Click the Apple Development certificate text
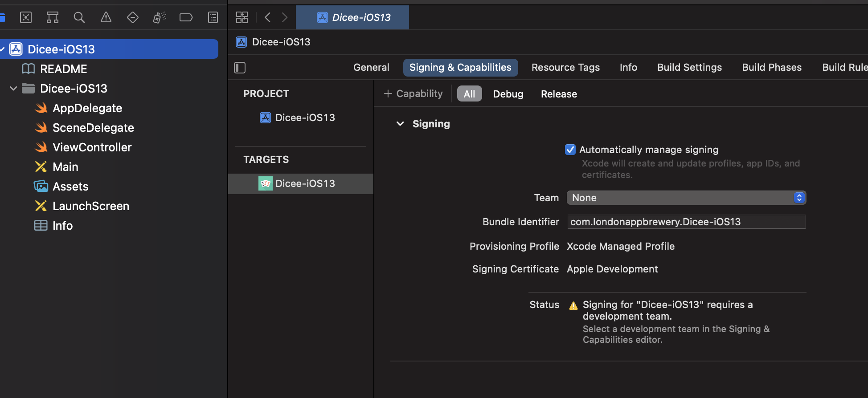The width and height of the screenshot is (868, 398). (612, 269)
